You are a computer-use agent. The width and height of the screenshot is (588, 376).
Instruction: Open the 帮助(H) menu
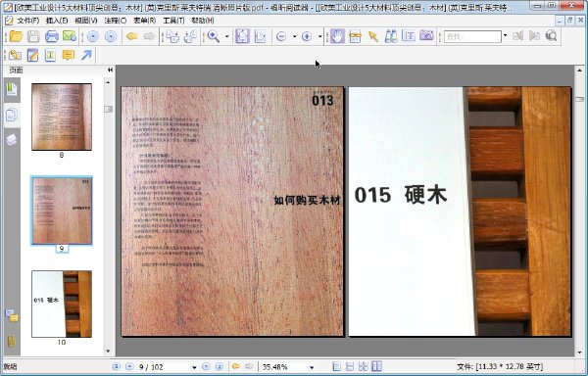203,21
